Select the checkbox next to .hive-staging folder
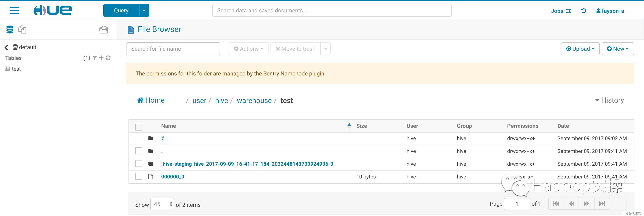Viewport: 644px width, 216px height. [x=138, y=163]
